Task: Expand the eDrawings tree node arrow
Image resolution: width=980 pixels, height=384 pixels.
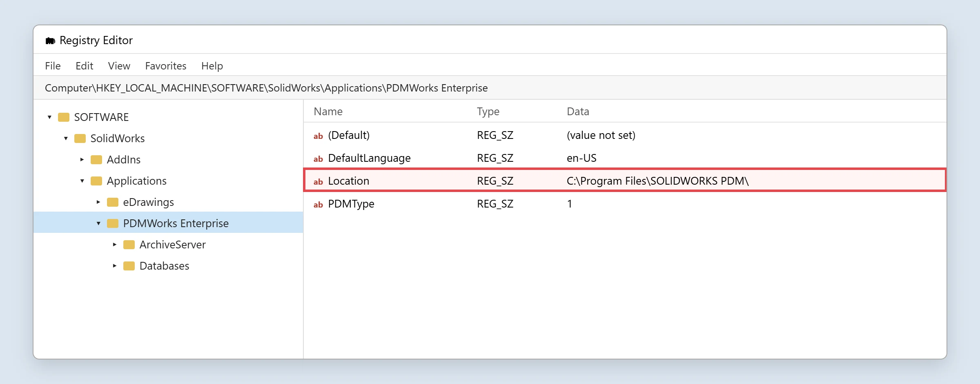Action: 98,202
